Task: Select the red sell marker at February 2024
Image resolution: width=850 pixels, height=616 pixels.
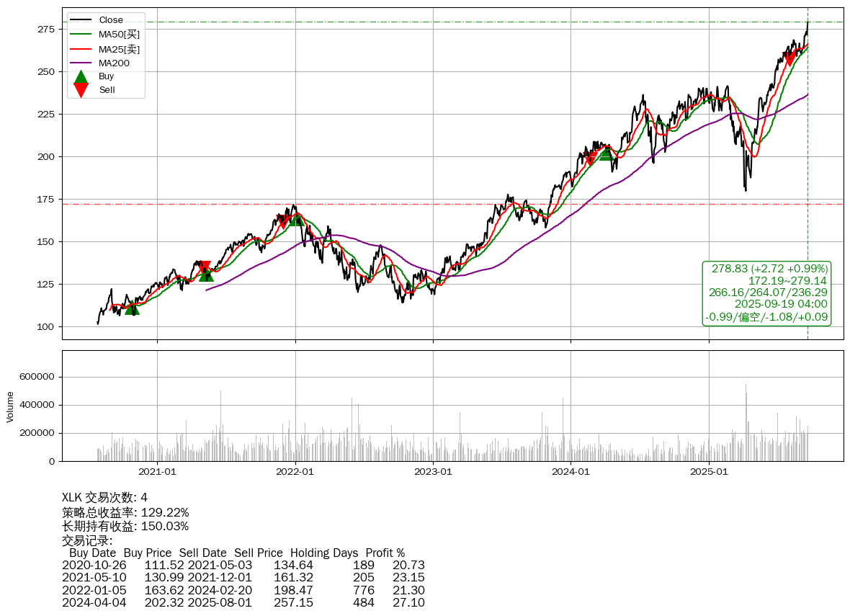Action: click(590, 159)
